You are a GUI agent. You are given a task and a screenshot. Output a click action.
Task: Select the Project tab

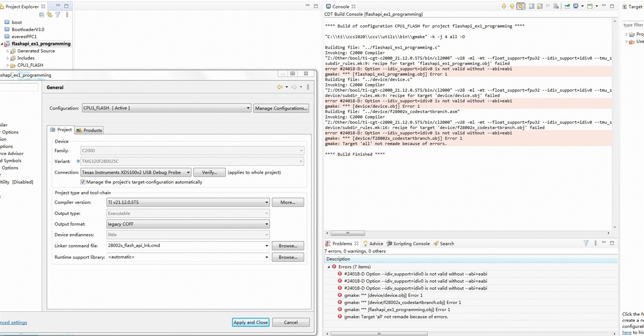coord(61,130)
